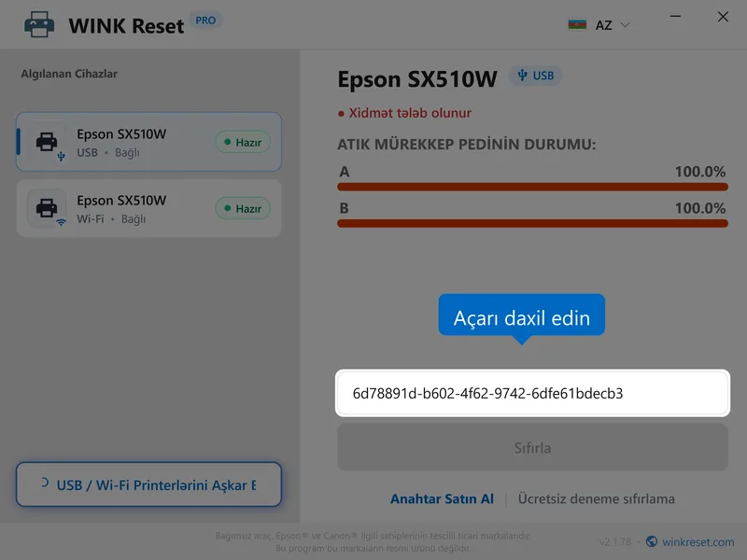The height and width of the screenshot is (560, 747).
Task: Click the globe icon beside winkreset.com
Action: pos(652,541)
